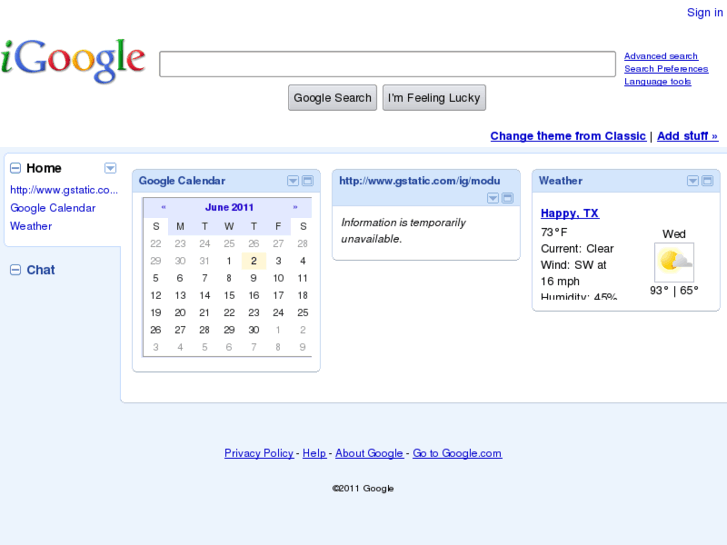Click the Weather gadget title

[561, 181]
